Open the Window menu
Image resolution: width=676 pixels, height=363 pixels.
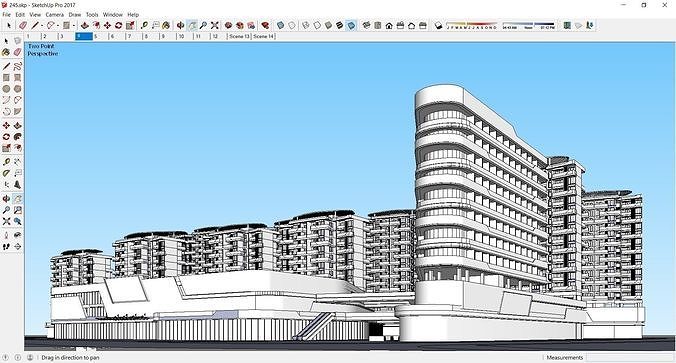[113, 15]
